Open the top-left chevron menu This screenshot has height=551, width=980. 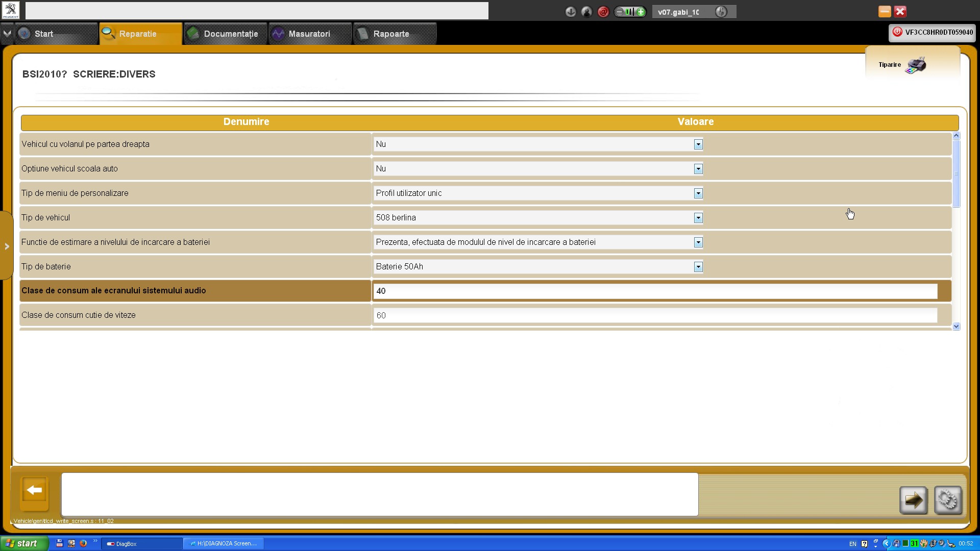7,34
